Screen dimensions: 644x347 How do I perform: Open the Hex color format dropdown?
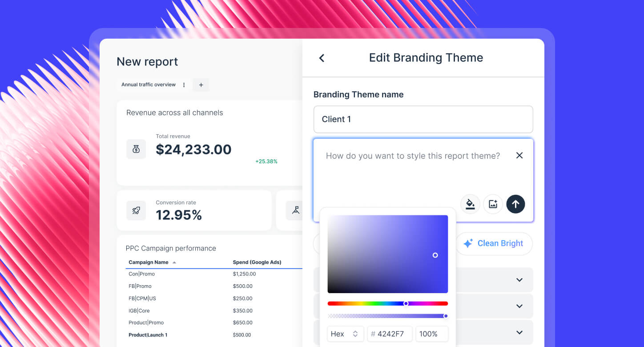pos(346,334)
